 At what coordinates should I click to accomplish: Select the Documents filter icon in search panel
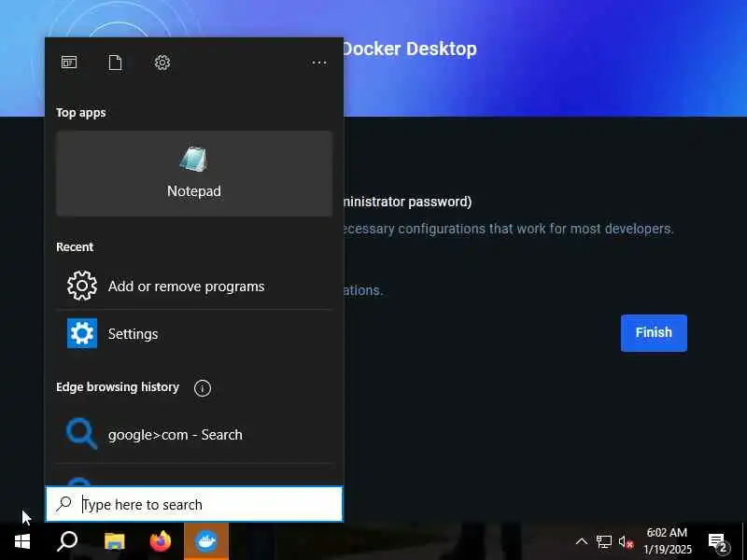[115, 63]
